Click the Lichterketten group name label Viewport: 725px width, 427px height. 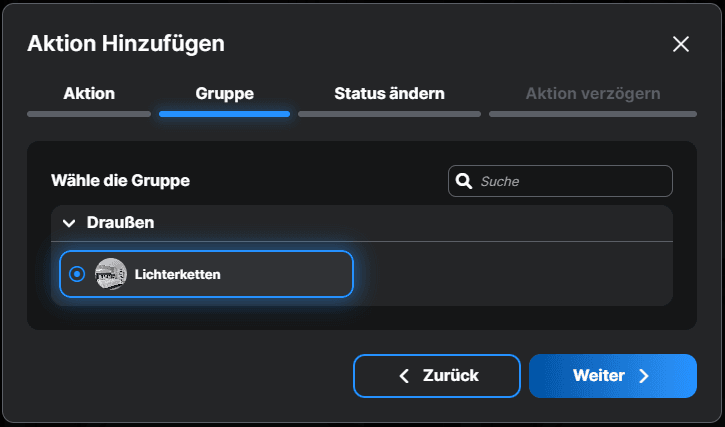tap(178, 274)
